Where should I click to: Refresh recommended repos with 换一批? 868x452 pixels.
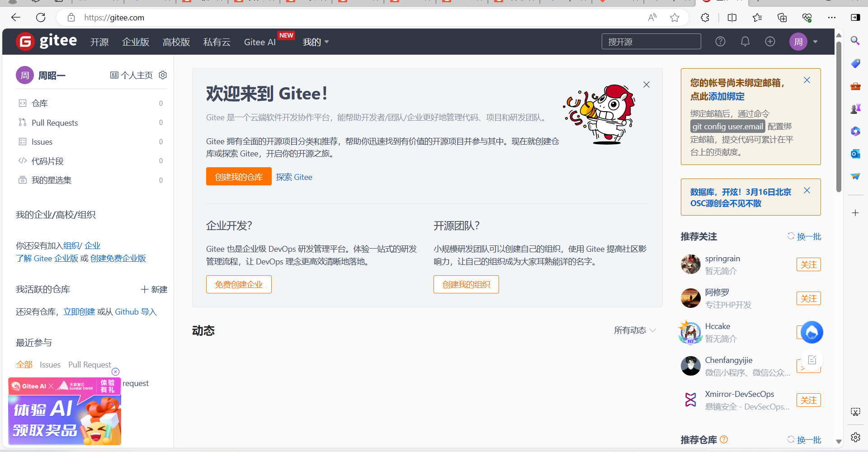[804, 440]
